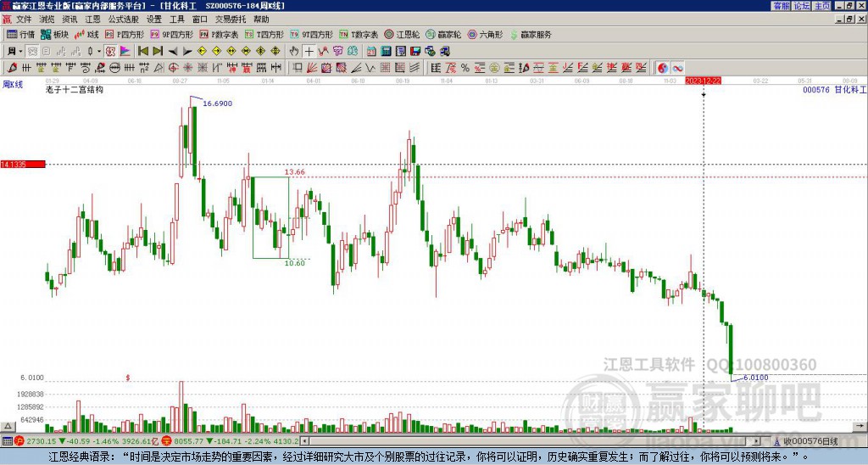Image resolution: width=868 pixels, height=465 pixels.
Task: Open the 工具 menu
Action: pyautogui.click(x=176, y=20)
